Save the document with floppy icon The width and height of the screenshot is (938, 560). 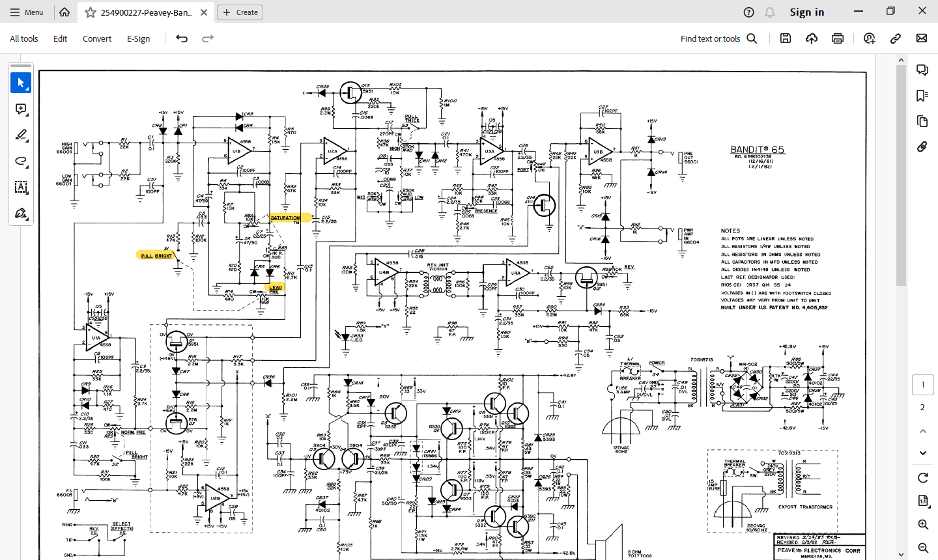tap(786, 38)
